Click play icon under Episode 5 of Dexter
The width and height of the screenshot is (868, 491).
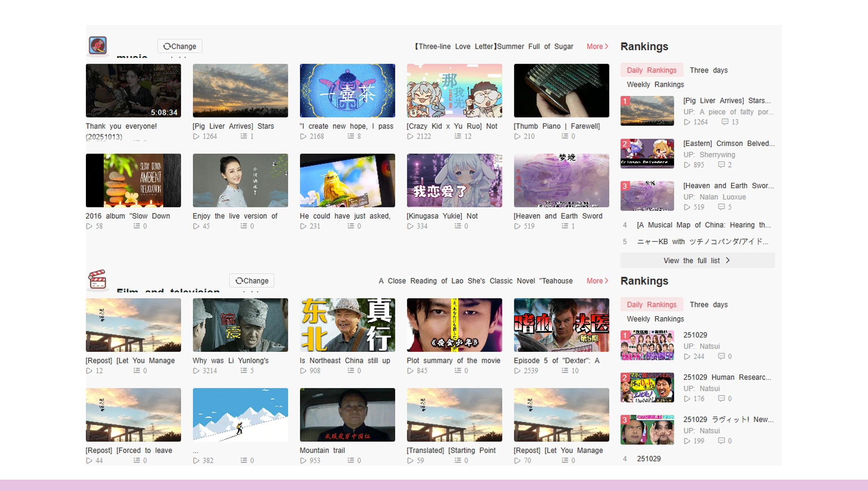517,371
